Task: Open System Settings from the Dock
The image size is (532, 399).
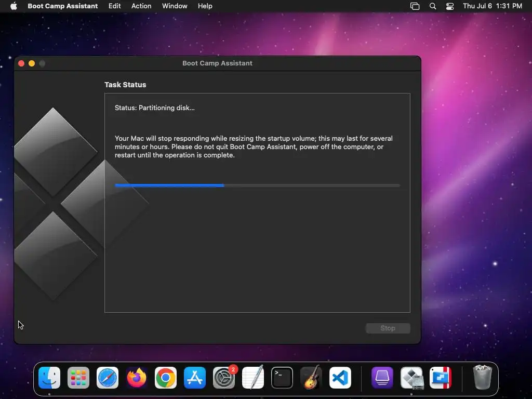Action: pyautogui.click(x=224, y=378)
